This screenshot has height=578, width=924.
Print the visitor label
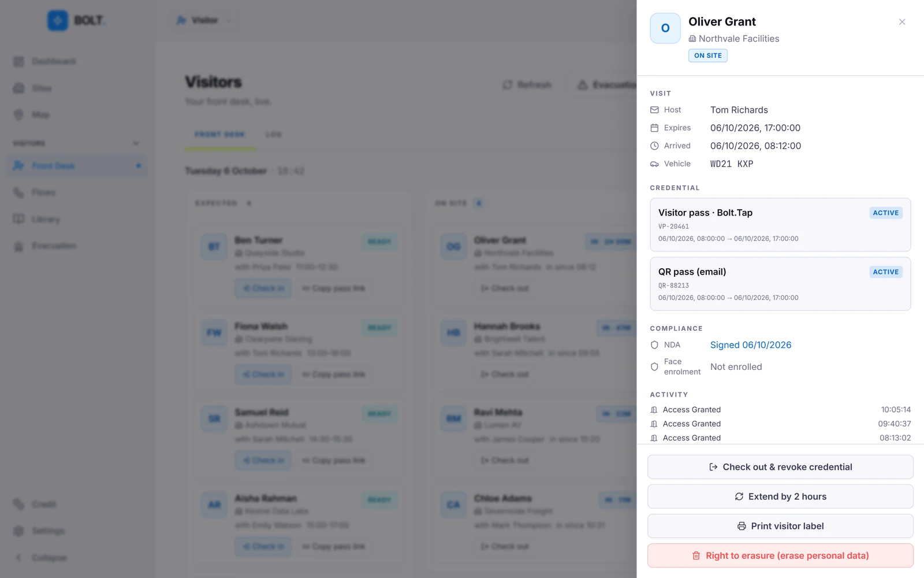(780, 526)
